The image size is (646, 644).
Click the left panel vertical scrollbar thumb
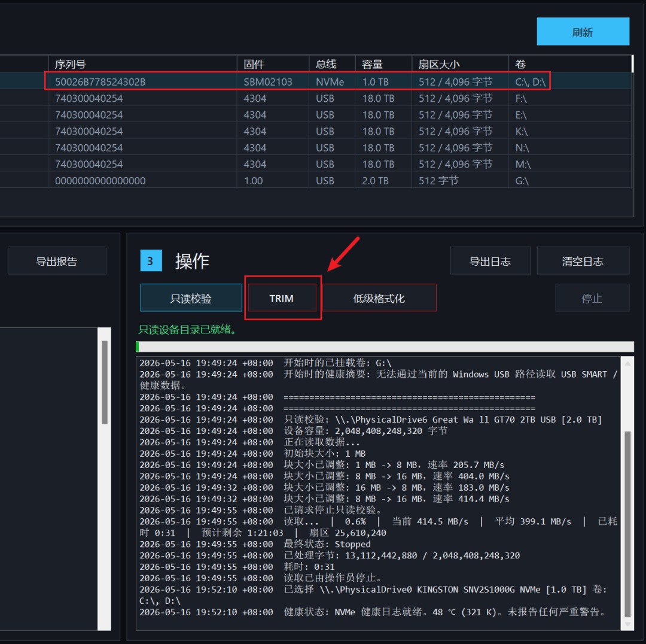[105, 382]
